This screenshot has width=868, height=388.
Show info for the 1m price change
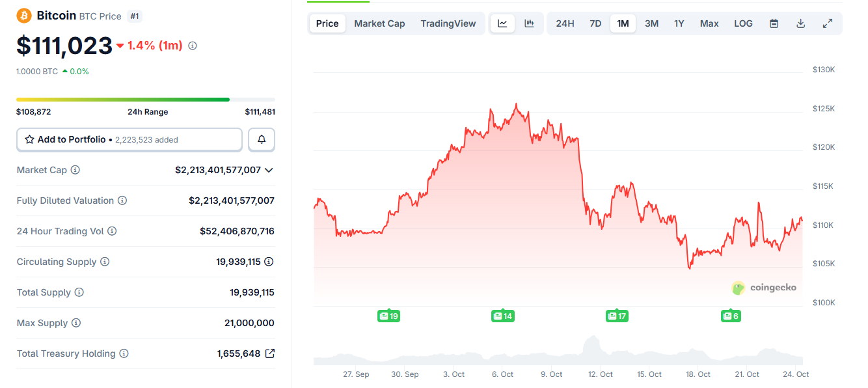[x=193, y=46]
